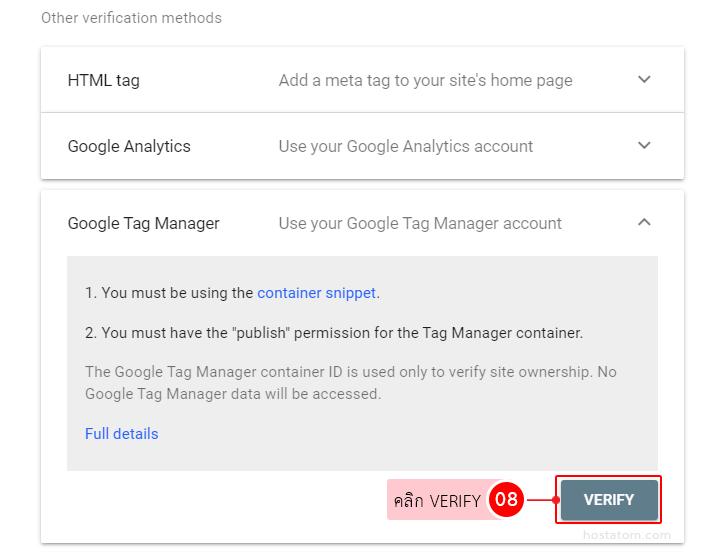Open the Full details link

click(121, 434)
